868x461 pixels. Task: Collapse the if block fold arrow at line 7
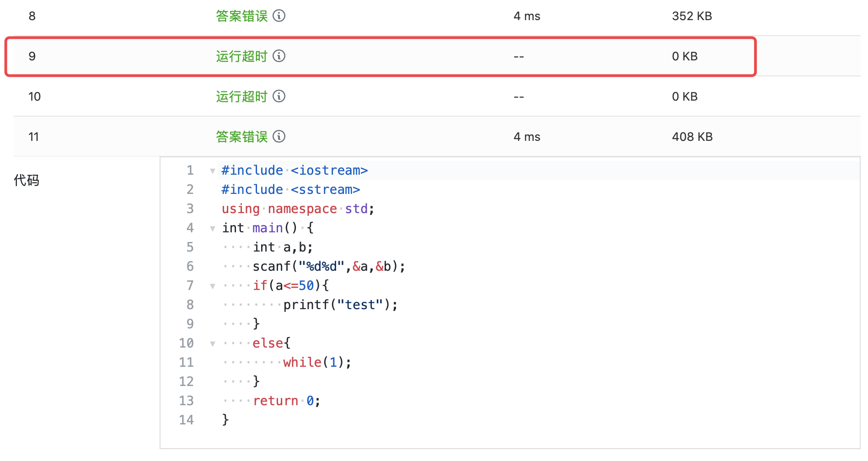213,286
